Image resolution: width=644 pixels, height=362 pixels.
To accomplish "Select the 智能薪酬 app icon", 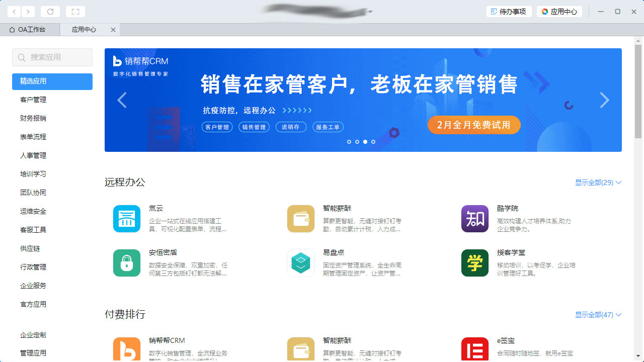I will coord(300,219).
